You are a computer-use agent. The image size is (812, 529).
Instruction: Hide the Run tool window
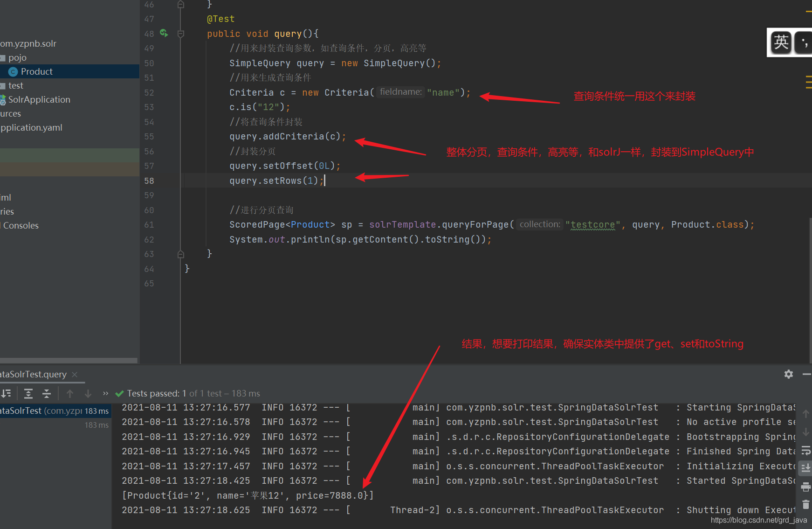click(807, 374)
